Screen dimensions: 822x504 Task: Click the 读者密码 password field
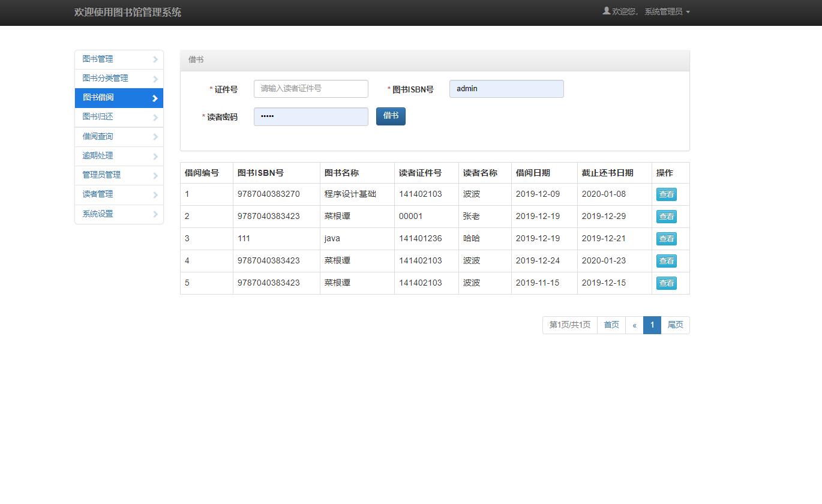coord(311,116)
